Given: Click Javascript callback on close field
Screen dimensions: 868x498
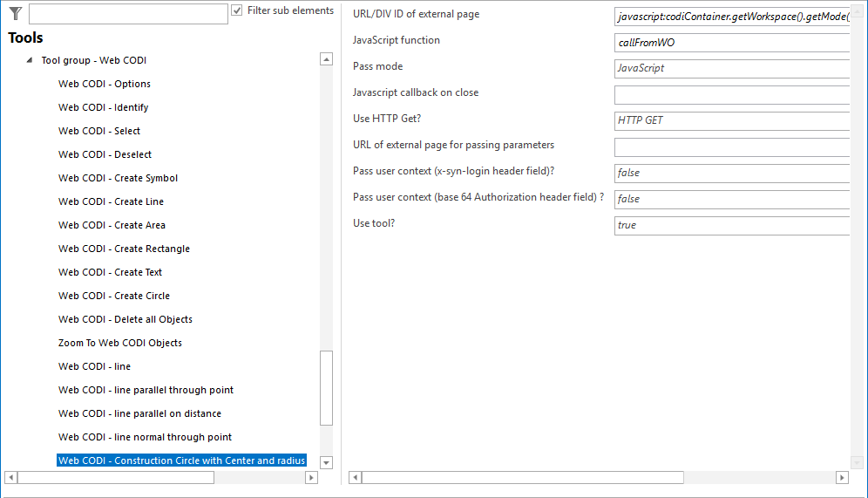Looking at the screenshot, I should [x=731, y=95].
